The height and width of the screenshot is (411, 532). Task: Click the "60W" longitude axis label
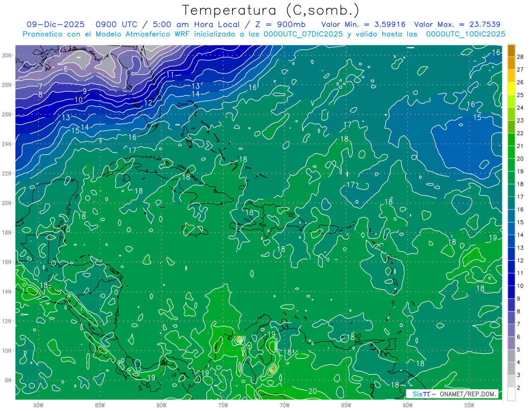point(408,405)
